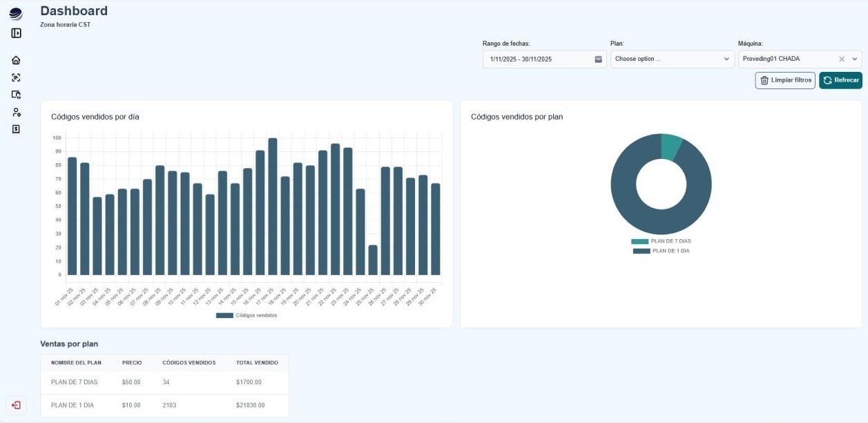Toggle the Códigos vendidos legend series

[x=247, y=315]
